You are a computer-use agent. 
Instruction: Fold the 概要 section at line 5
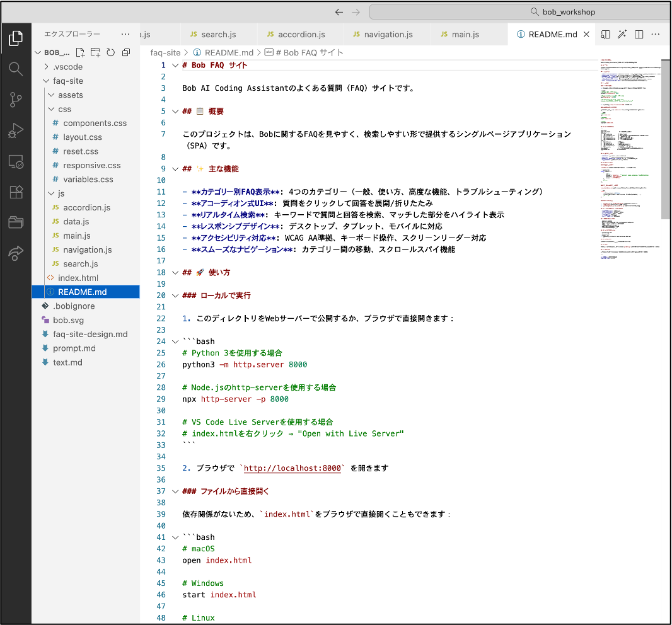(x=175, y=112)
